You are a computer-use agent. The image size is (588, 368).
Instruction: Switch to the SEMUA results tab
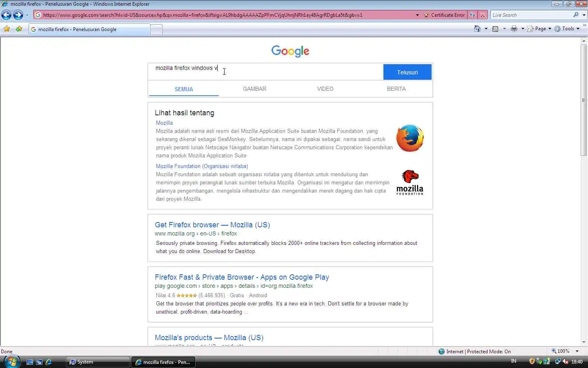pyautogui.click(x=184, y=89)
